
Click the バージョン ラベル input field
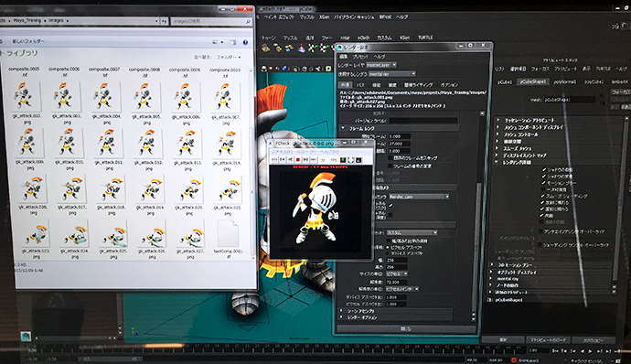pyautogui.click(x=422, y=121)
